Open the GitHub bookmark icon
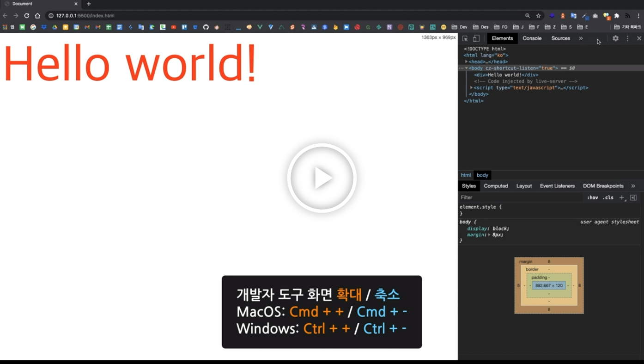Image resolution: width=644 pixels, height=364 pixels. (206, 27)
